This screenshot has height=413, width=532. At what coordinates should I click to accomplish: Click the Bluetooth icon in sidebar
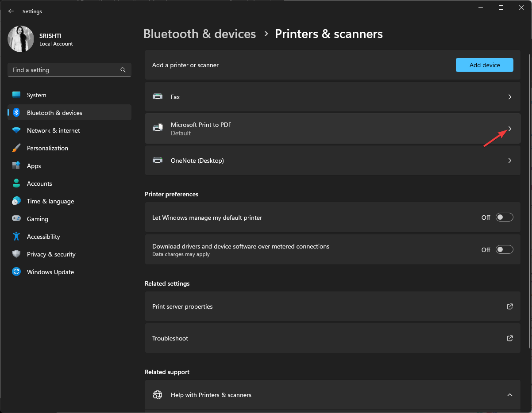16,113
